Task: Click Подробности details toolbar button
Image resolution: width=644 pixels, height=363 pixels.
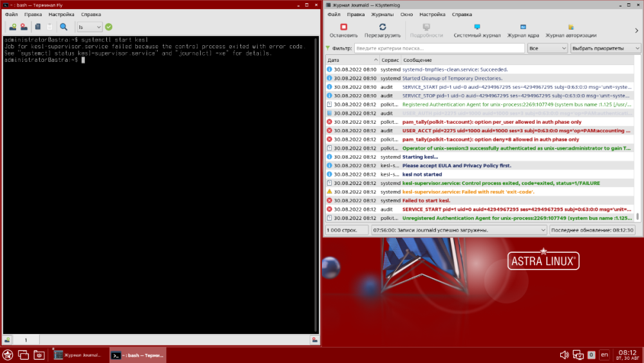Action: point(426,31)
